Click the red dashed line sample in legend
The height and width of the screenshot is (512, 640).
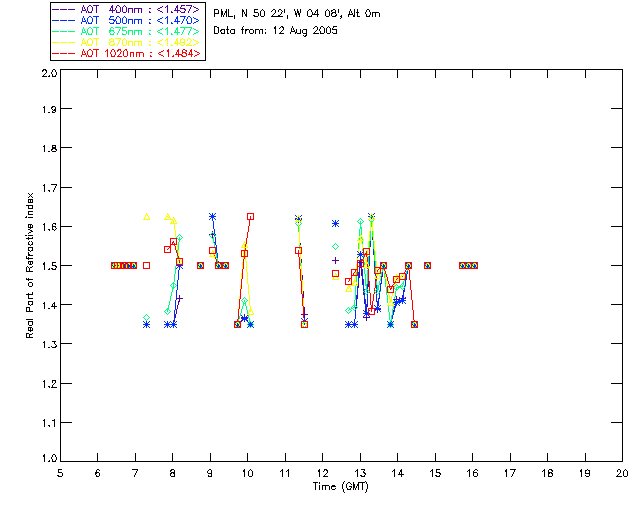coord(64,53)
